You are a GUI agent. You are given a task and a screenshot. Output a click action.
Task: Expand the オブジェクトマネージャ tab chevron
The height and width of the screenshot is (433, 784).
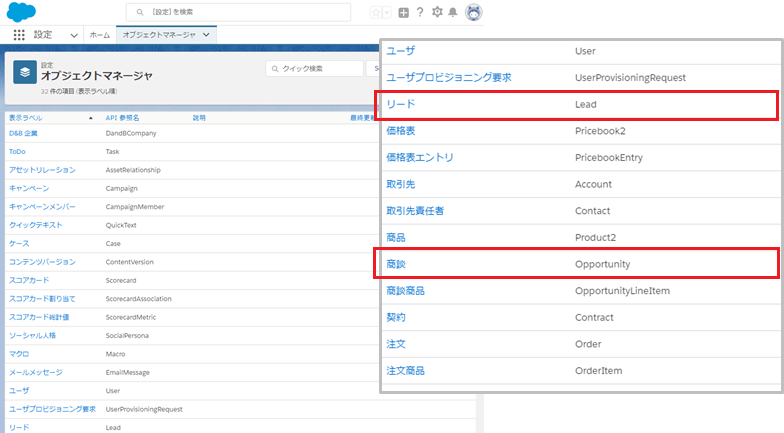(x=206, y=35)
